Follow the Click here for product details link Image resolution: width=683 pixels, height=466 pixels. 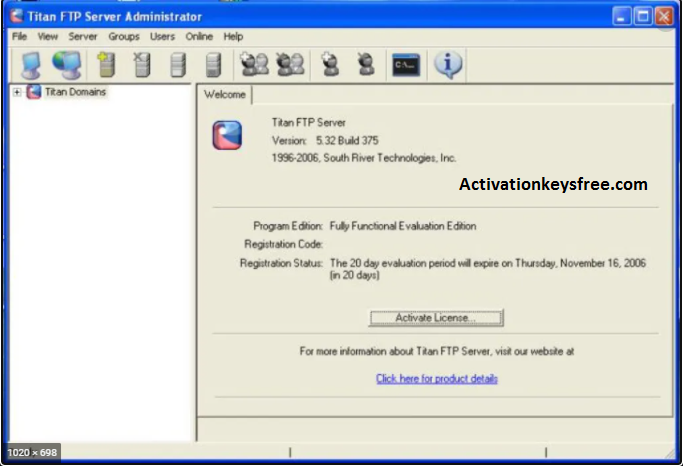pos(437,378)
